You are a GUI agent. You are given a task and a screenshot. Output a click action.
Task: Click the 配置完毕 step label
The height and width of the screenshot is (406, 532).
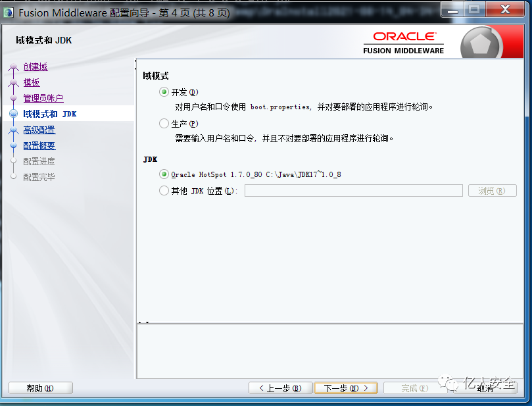[x=39, y=177]
